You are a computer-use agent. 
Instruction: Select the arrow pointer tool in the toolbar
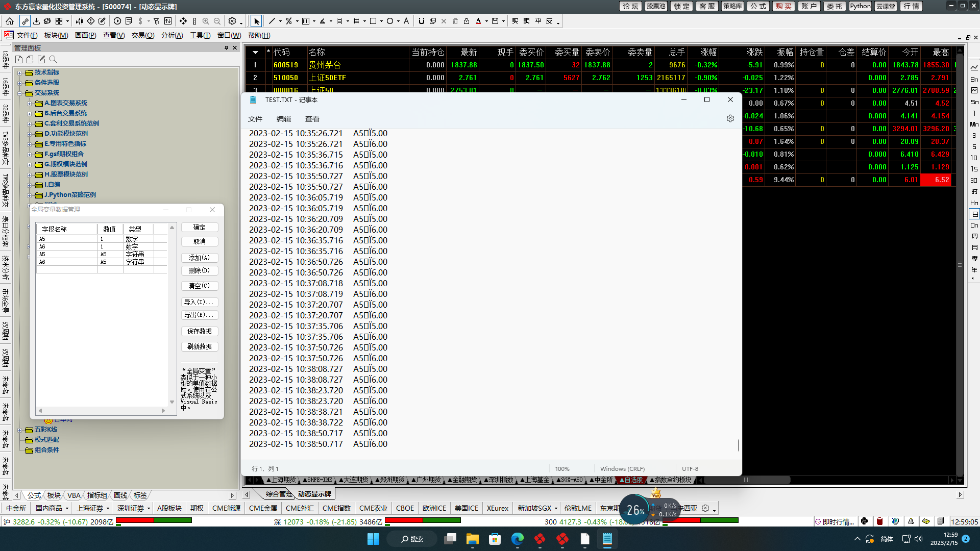pos(257,21)
